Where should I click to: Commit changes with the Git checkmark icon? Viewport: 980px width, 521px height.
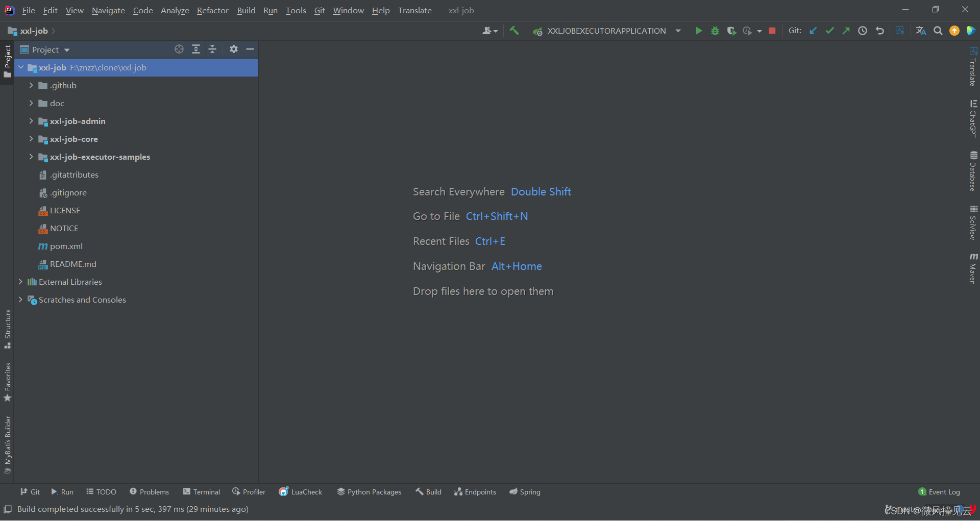(830, 31)
